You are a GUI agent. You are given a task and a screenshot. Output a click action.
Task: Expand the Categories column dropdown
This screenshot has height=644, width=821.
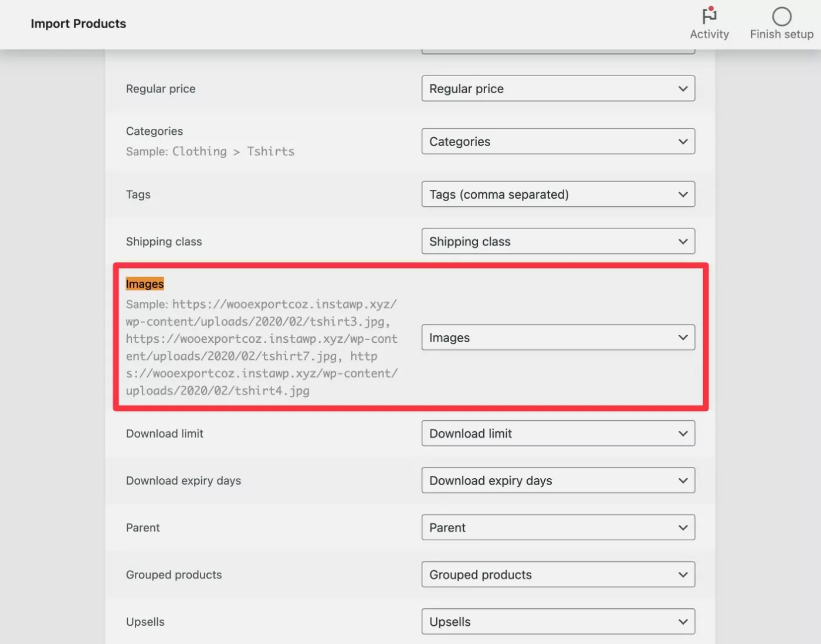coord(558,141)
